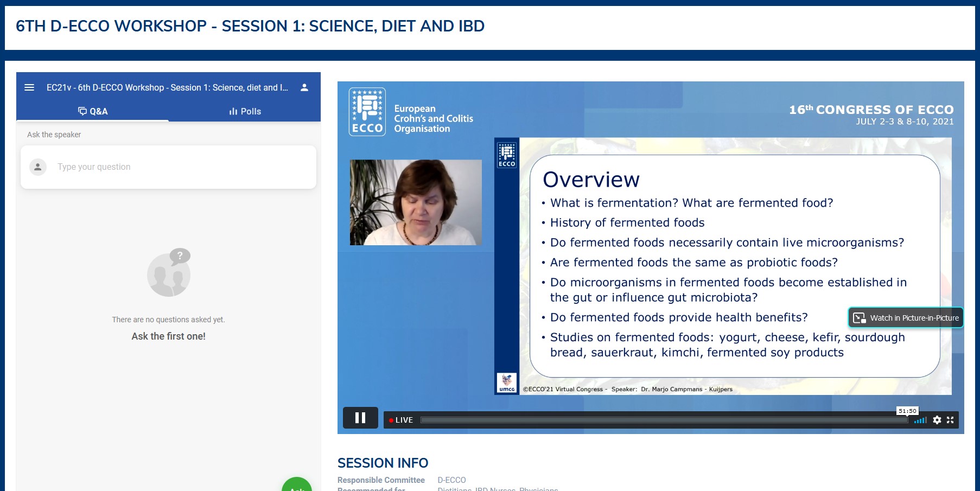Click the green Ask button
Viewport: 980px width, 491px height.
click(297, 484)
